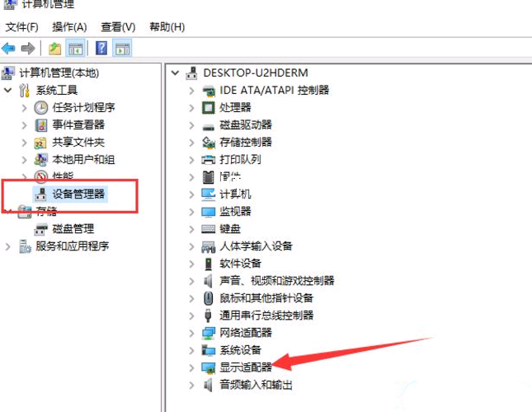The image size is (532, 412).
Task: Click the Back arrow toolbar icon
Action: click(x=8, y=49)
